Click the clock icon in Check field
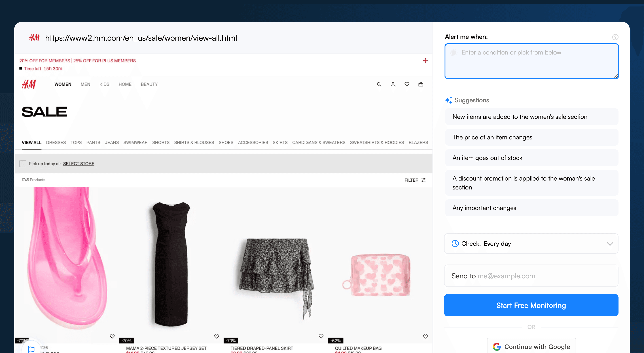The image size is (644, 353). click(455, 244)
